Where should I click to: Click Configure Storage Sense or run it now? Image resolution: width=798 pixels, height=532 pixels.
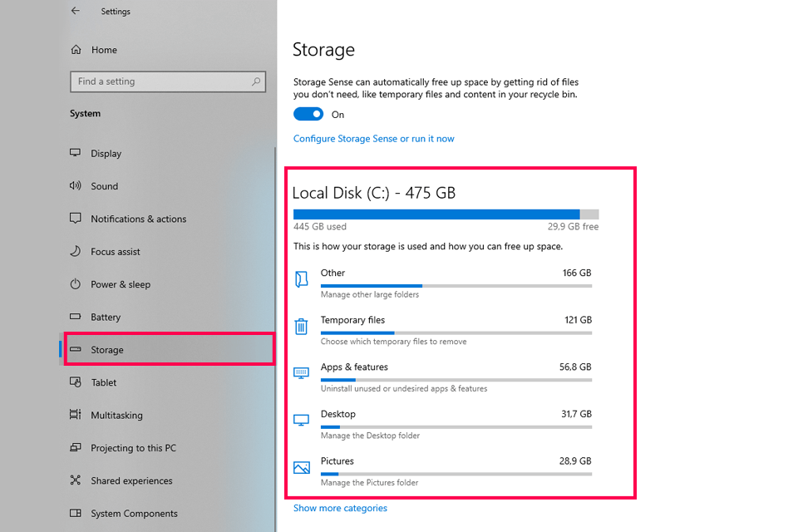tap(373, 139)
